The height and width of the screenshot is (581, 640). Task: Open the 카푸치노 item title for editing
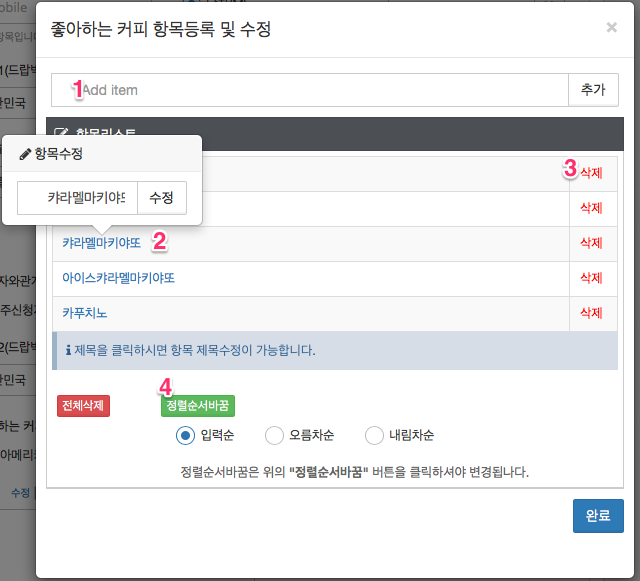[x=84, y=314]
